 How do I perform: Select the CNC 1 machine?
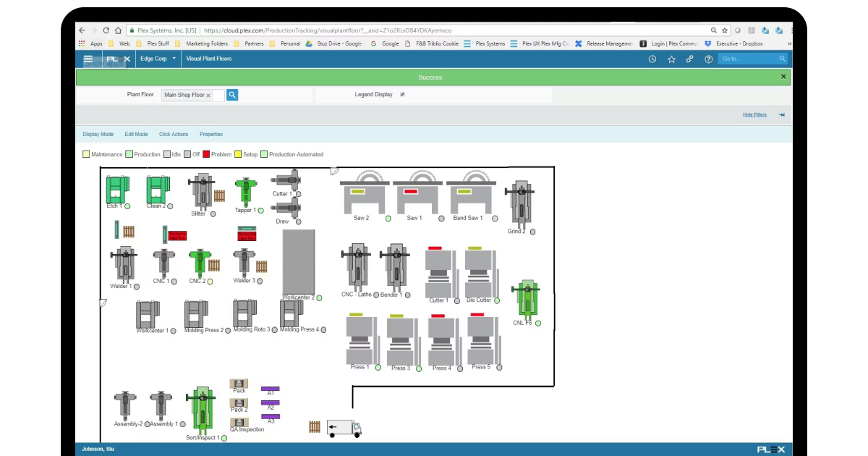163,263
